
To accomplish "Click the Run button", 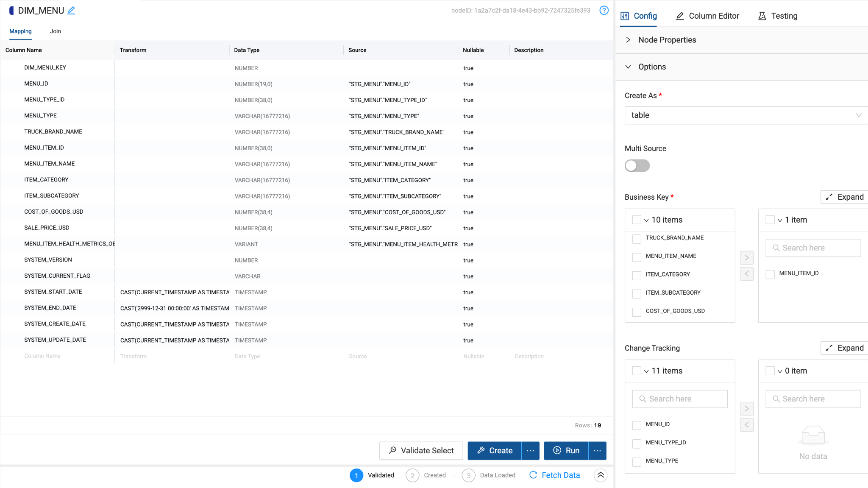I will pos(566,451).
